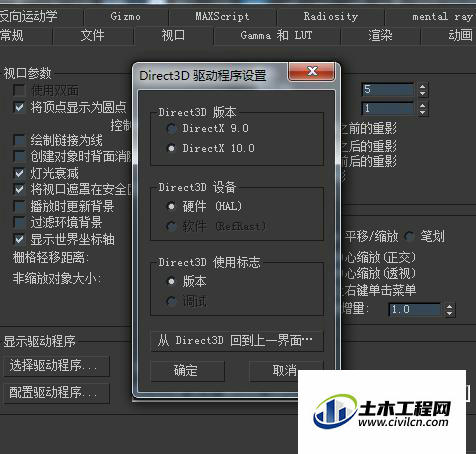This screenshot has height=454, width=476.
Task: Switch to the 常规 tab
Action: 25,36
